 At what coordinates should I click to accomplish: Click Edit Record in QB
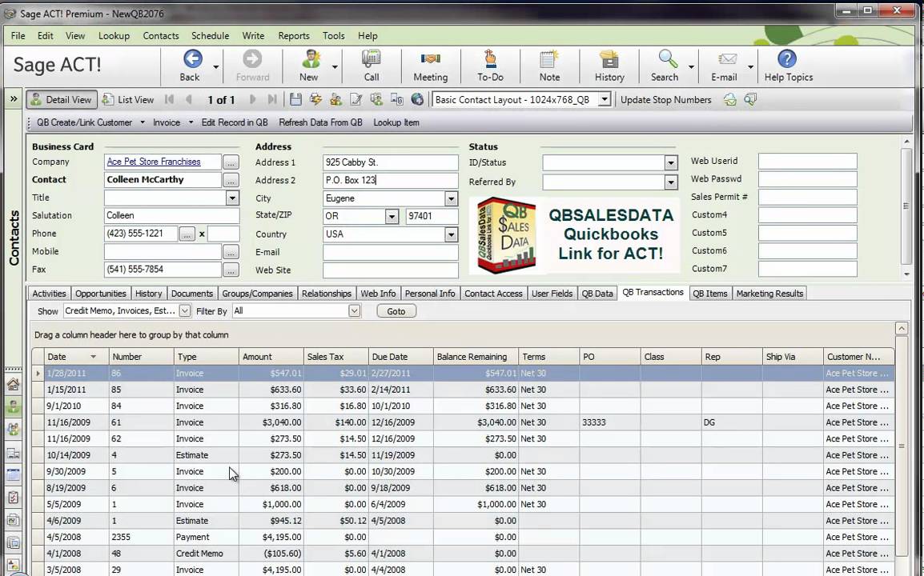coord(235,122)
